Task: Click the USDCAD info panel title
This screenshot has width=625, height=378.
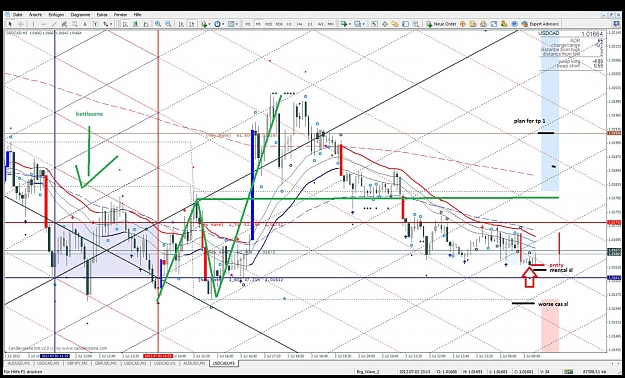Action: click(x=549, y=33)
